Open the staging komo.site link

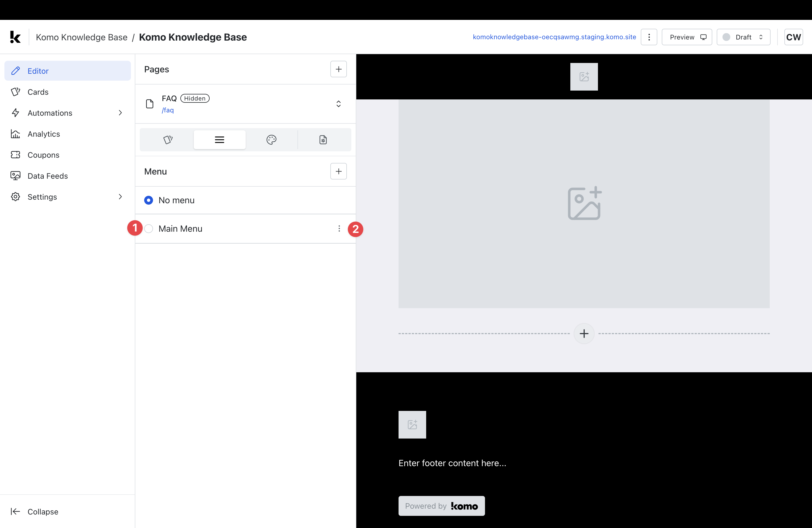pos(554,37)
